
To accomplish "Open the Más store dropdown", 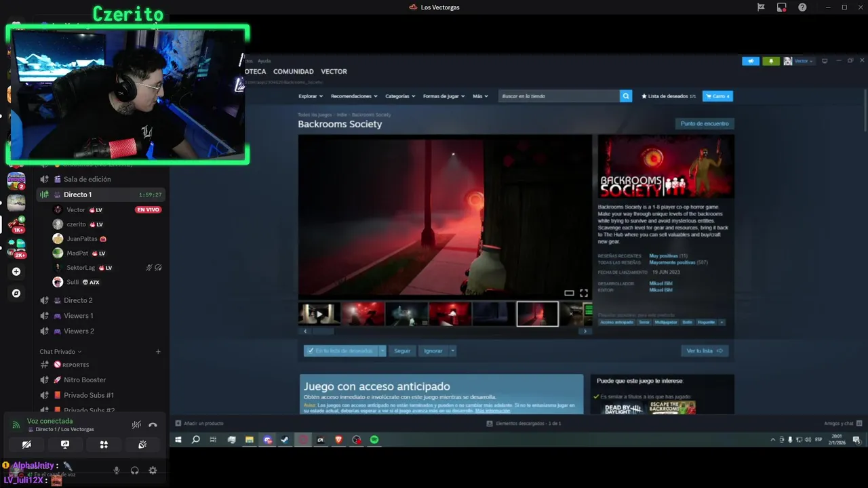I will (x=480, y=96).
